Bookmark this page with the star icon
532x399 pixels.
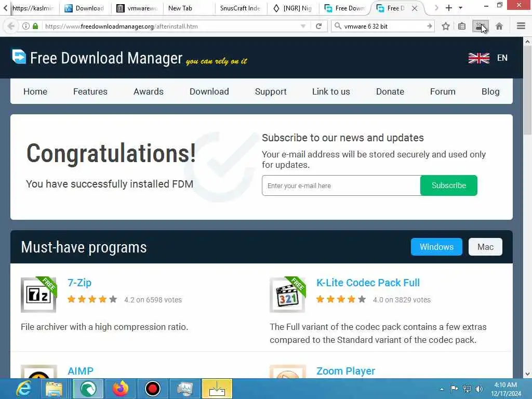[445, 26]
